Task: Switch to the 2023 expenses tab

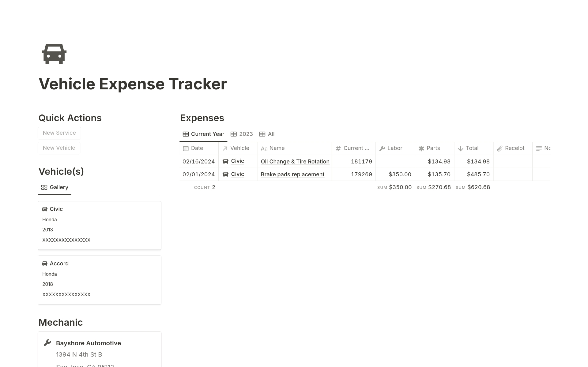Action: tap(242, 134)
